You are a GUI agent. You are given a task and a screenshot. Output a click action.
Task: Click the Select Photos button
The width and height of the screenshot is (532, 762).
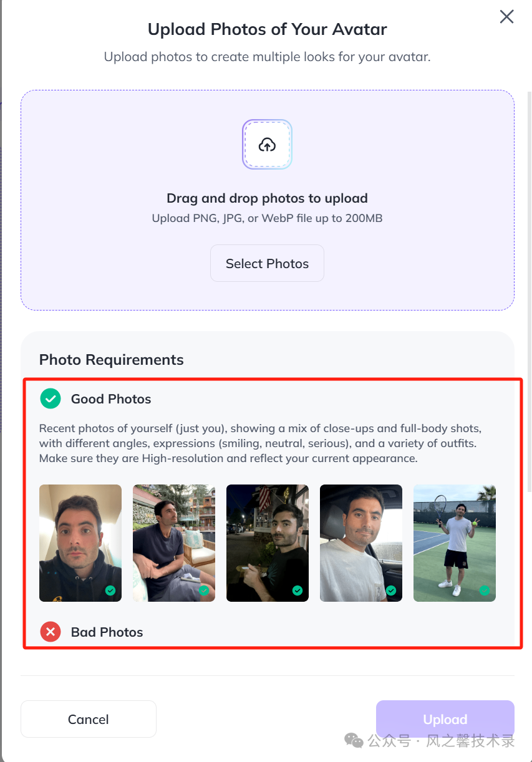click(267, 263)
